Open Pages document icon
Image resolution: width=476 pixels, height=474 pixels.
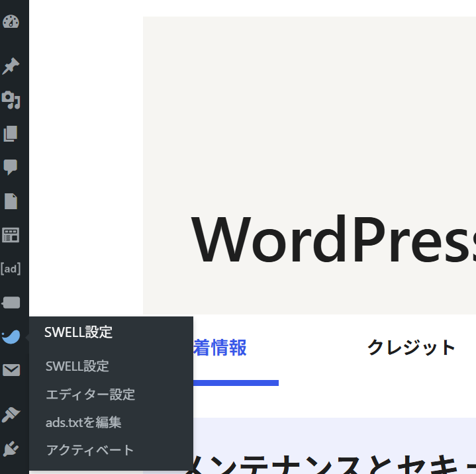coord(11,201)
